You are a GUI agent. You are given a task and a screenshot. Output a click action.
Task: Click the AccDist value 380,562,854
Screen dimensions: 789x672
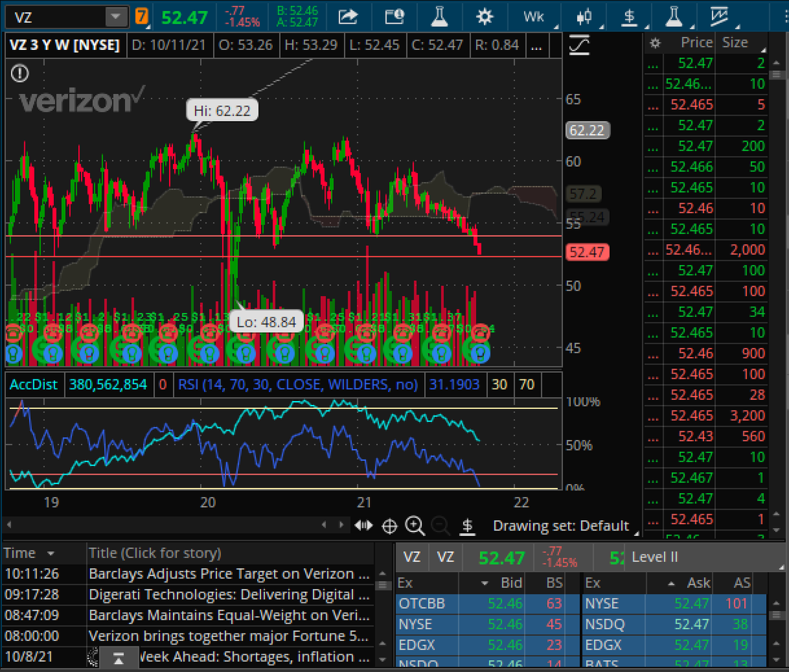pos(108,385)
